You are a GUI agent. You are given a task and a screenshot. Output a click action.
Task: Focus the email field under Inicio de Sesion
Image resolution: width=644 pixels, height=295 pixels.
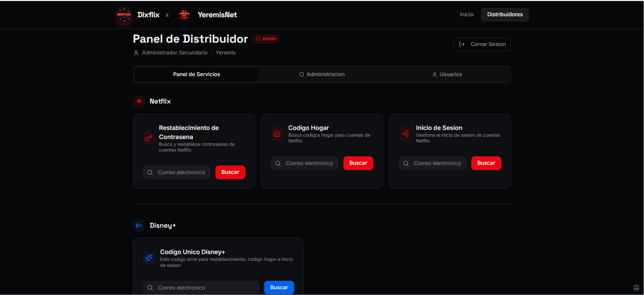(x=437, y=163)
